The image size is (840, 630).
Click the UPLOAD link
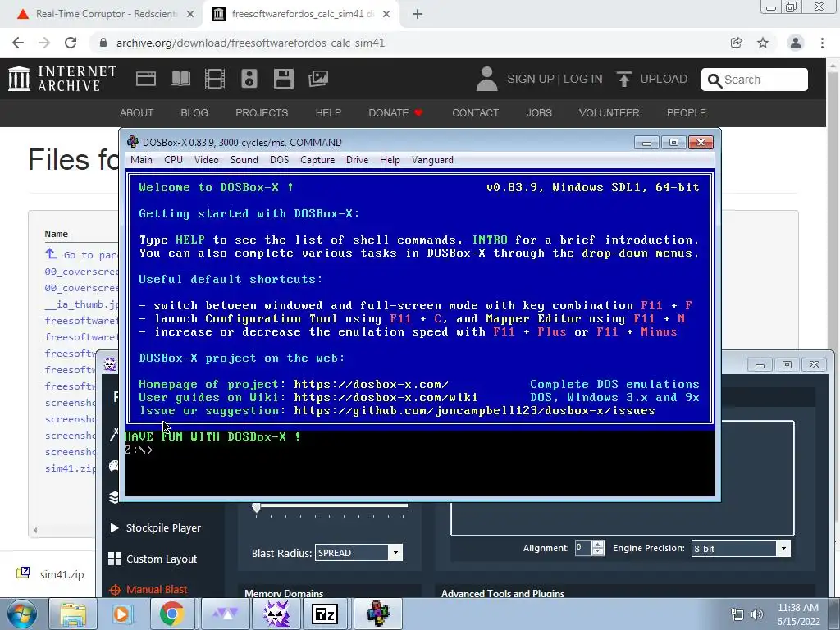(652, 79)
